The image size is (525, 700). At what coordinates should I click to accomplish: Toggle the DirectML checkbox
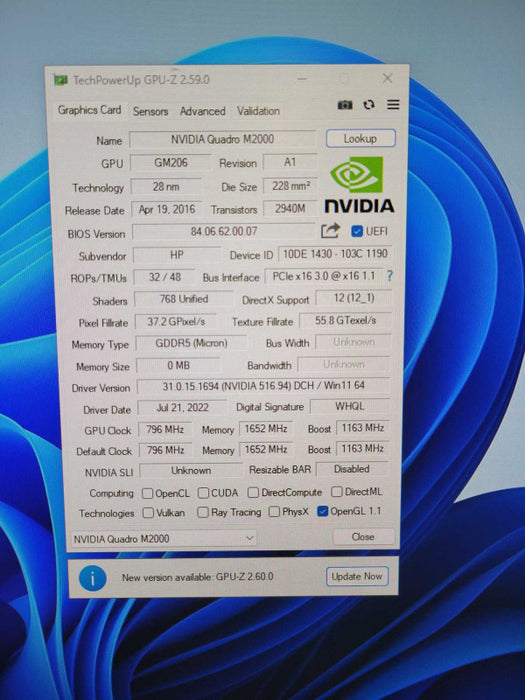click(x=337, y=492)
